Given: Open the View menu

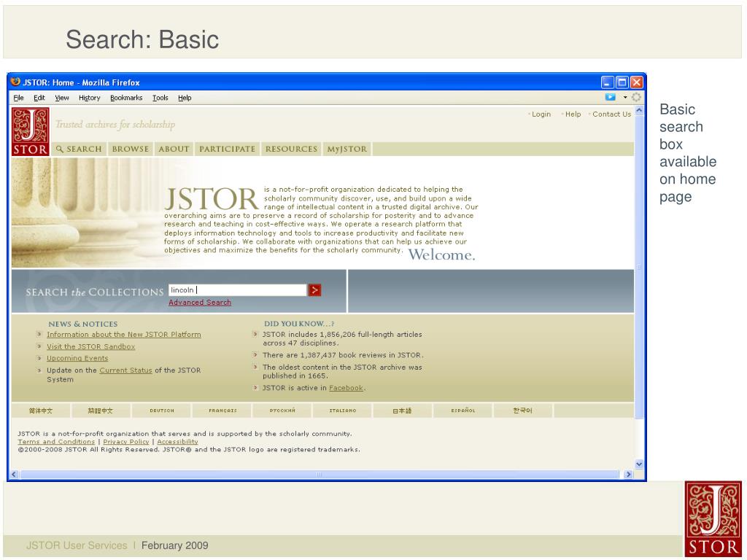Looking at the screenshot, I should 62,98.
